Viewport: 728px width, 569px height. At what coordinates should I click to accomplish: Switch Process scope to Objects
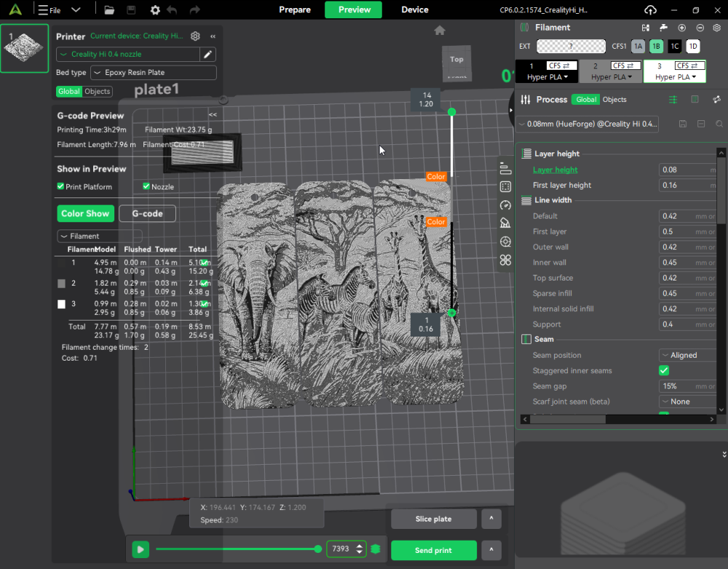pyautogui.click(x=614, y=99)
